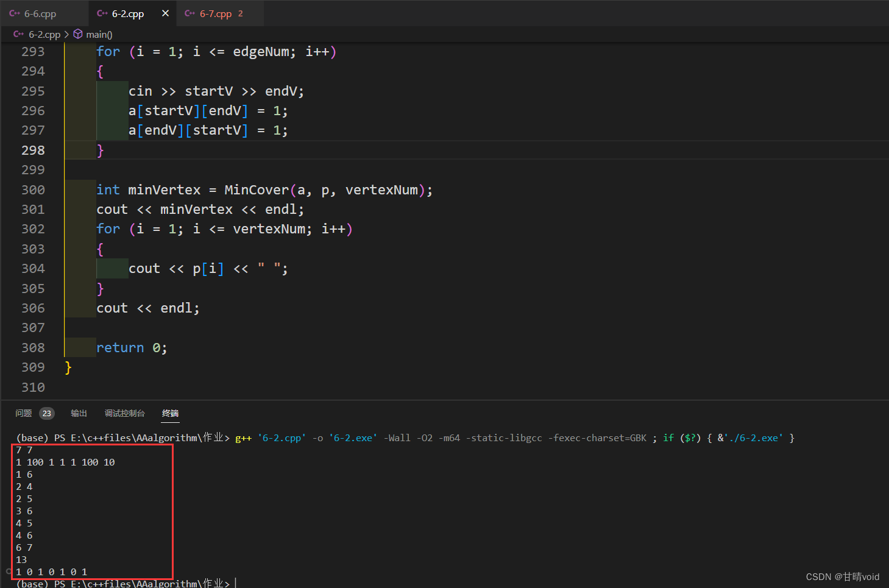Click 'a[startV][endV]' on line 296
The width and height of the screenshot is (889, 588).
tap(188, 111)
